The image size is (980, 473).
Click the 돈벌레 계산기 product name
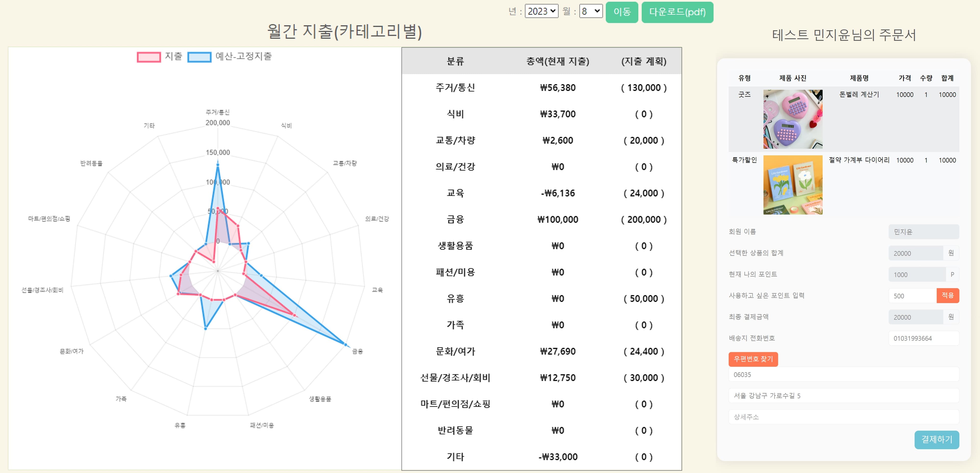point(859,95)
